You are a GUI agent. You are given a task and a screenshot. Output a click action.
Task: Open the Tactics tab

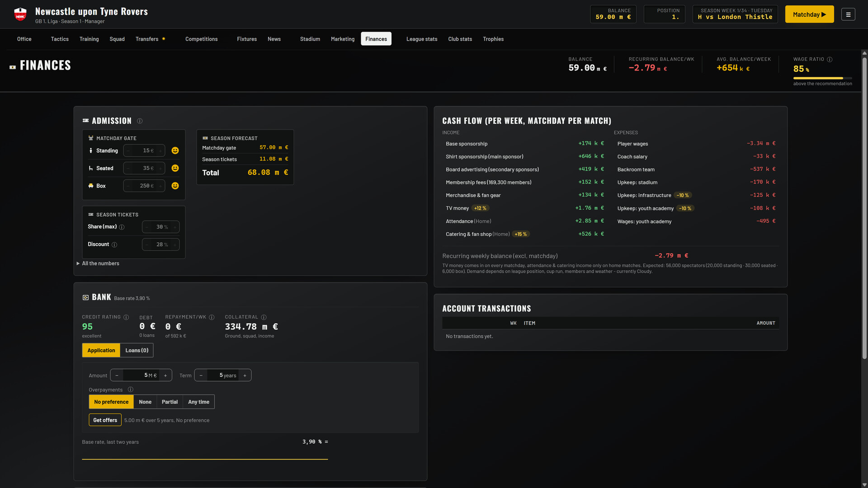60,39
